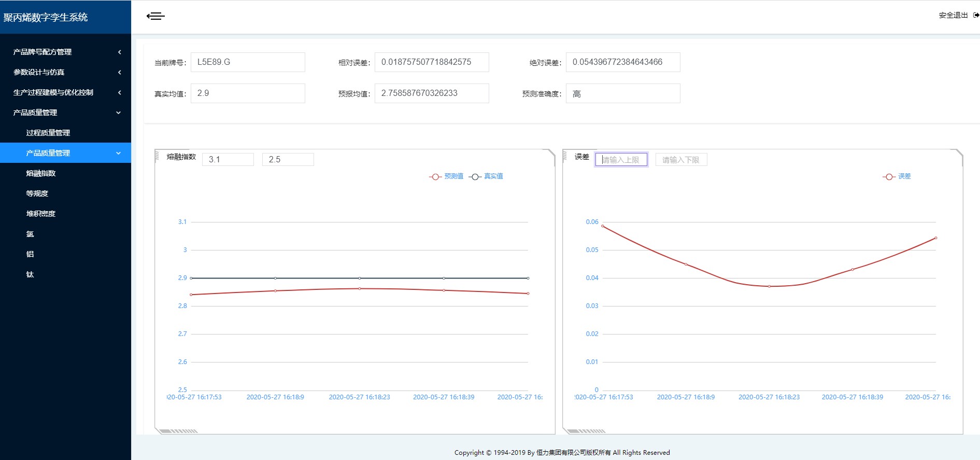Click the melt index lower limit 2.5 field
The width and height of the screenshot is (980, 460).
point(288,160)
